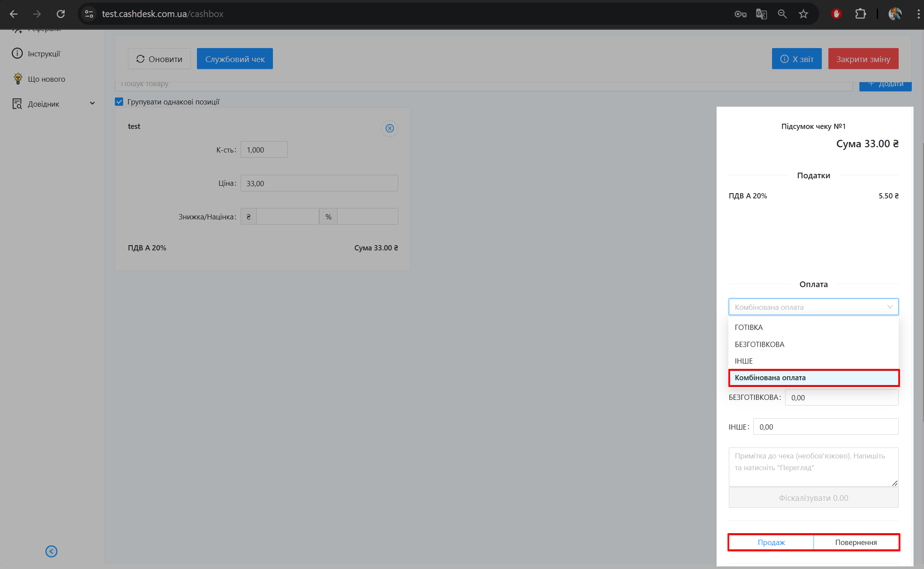This screenshot has width=924, height=569.
Task: Open the Комбінована оплата payment dropdown
Action: (x=813, y=307)
